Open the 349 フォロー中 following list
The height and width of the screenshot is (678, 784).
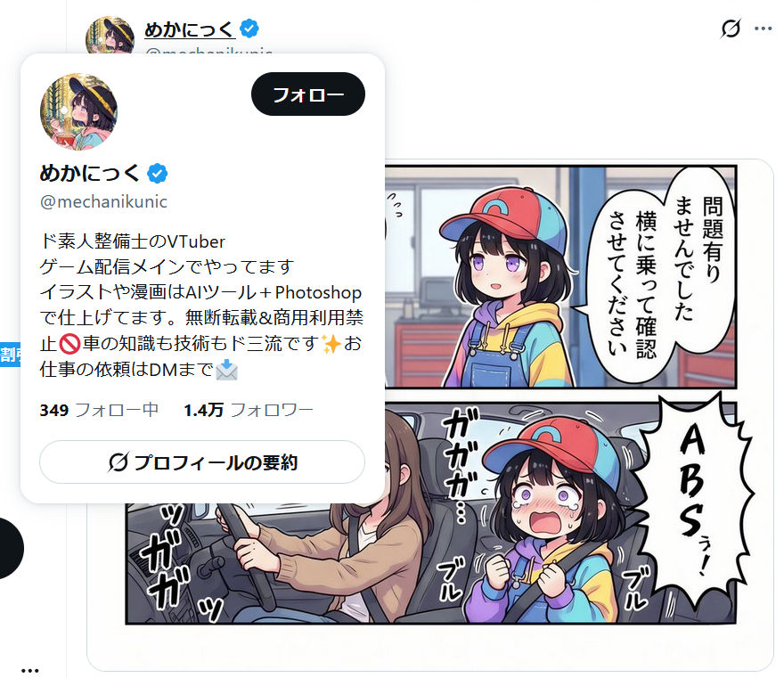[x=99, y=410]
